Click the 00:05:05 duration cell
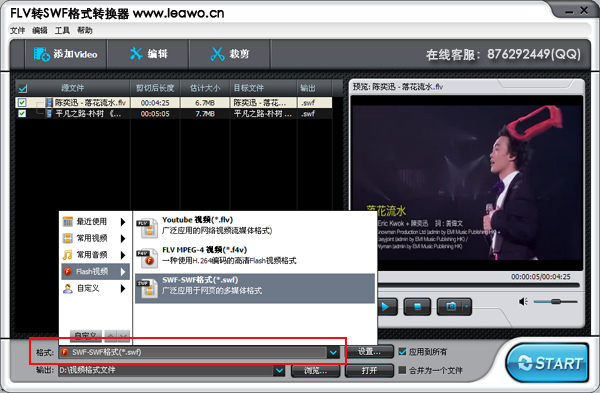This screenshot has width=600, height=393. [x=155, y=114]
